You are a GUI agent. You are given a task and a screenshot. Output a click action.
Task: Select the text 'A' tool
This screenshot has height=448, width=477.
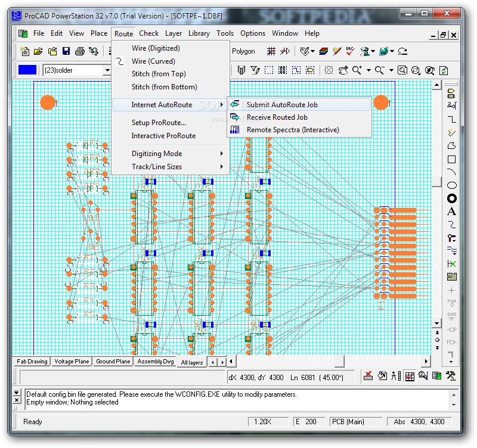452,211
